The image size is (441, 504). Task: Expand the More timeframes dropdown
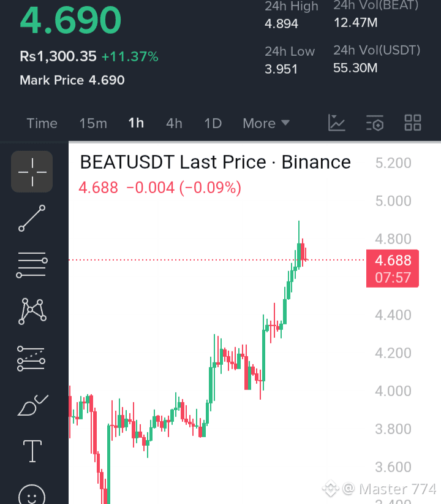266,123
